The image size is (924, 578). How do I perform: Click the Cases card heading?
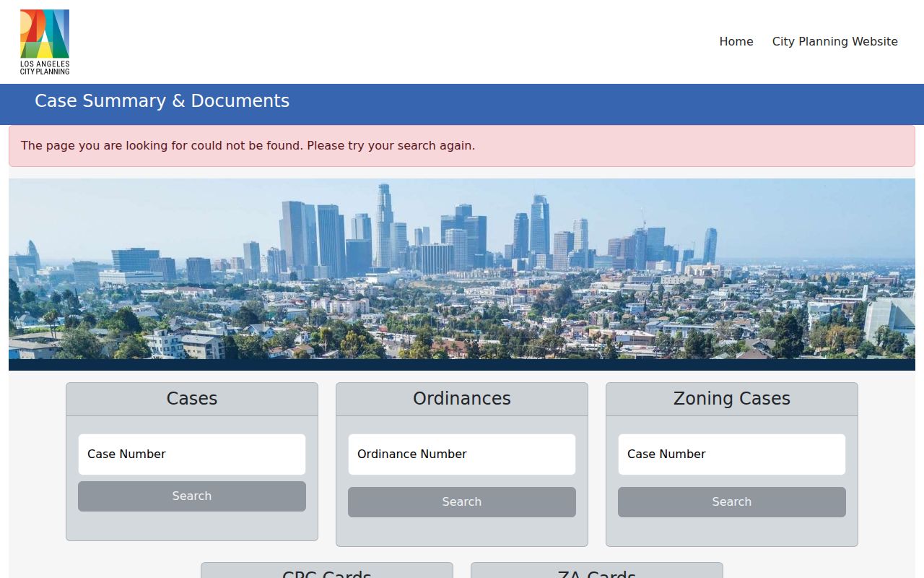192,399
